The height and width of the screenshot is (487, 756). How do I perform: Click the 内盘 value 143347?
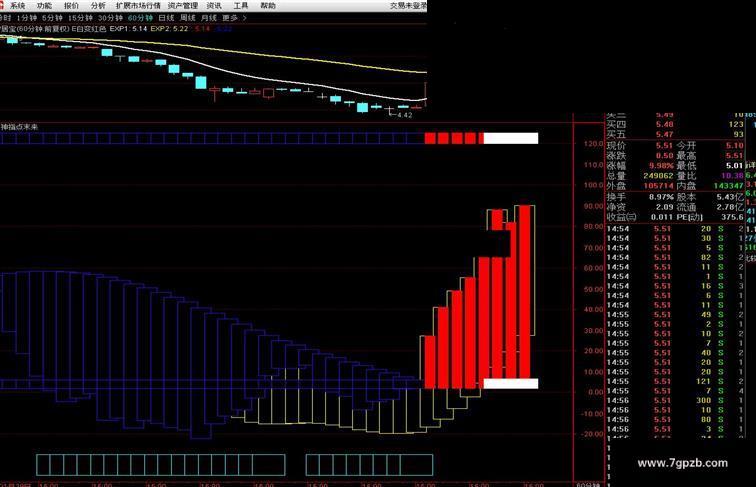pyautogui.click(x=729, y=186)
